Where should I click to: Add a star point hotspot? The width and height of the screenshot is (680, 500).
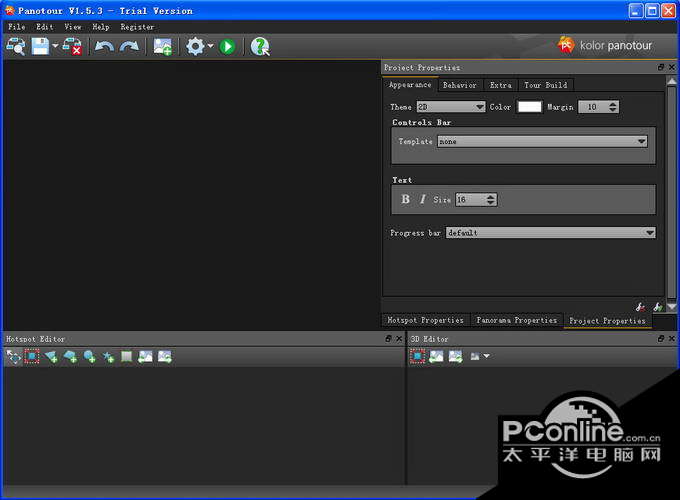108,357
